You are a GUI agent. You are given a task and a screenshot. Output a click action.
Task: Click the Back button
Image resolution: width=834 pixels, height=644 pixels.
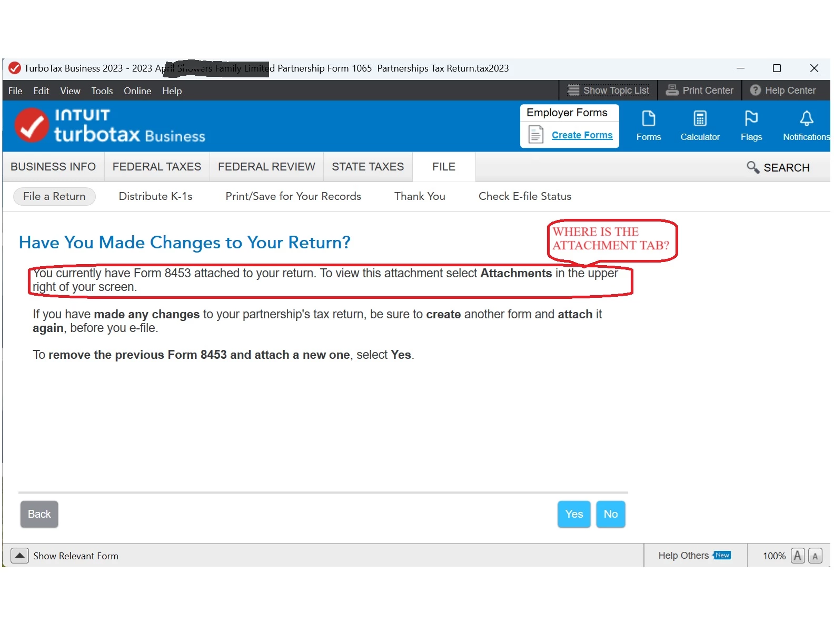point(39,514)
